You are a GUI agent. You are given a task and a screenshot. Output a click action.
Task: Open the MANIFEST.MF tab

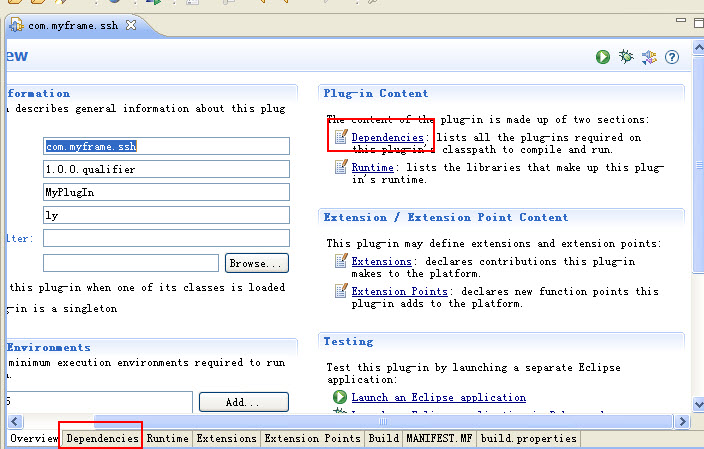click(x=439, y=439)
